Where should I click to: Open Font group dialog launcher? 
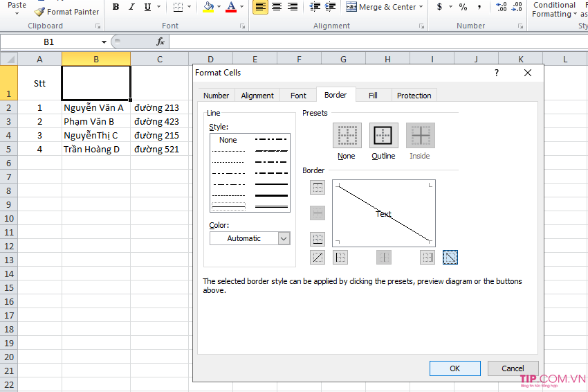pos(243,26)
